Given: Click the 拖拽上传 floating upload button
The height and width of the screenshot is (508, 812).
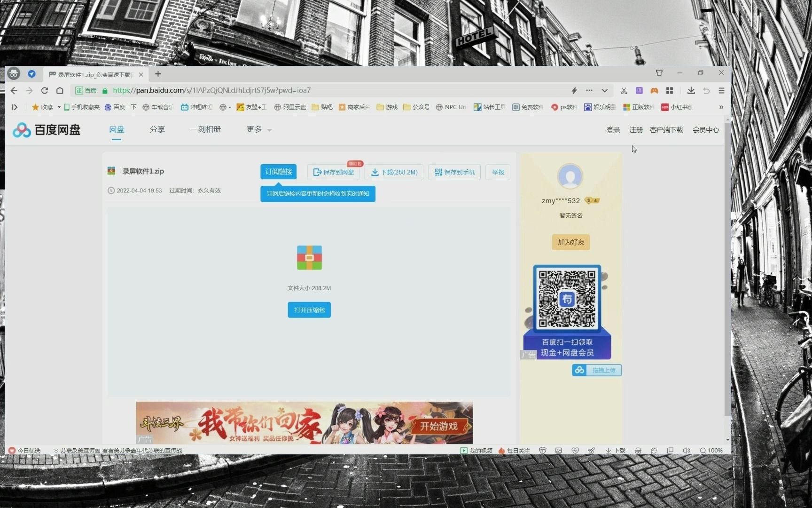Looking at the screenshot, I should (597, 370).
